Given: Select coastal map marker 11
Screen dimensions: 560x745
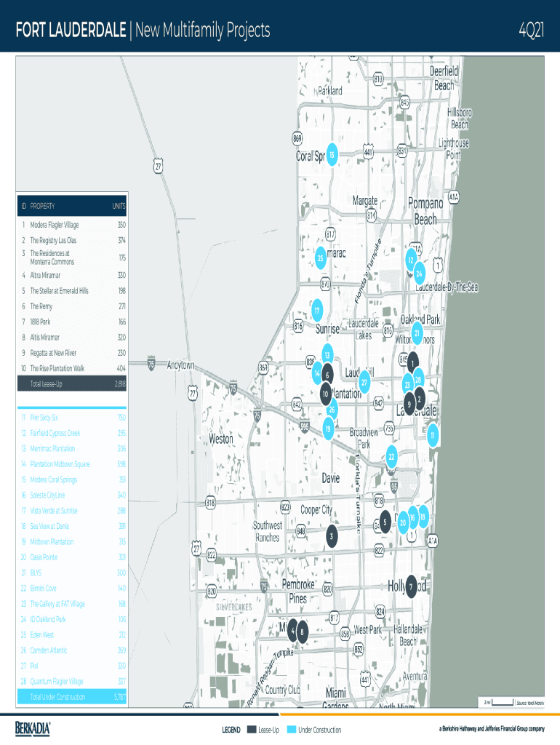Looking at the screenshot, I should click(433, 435).
